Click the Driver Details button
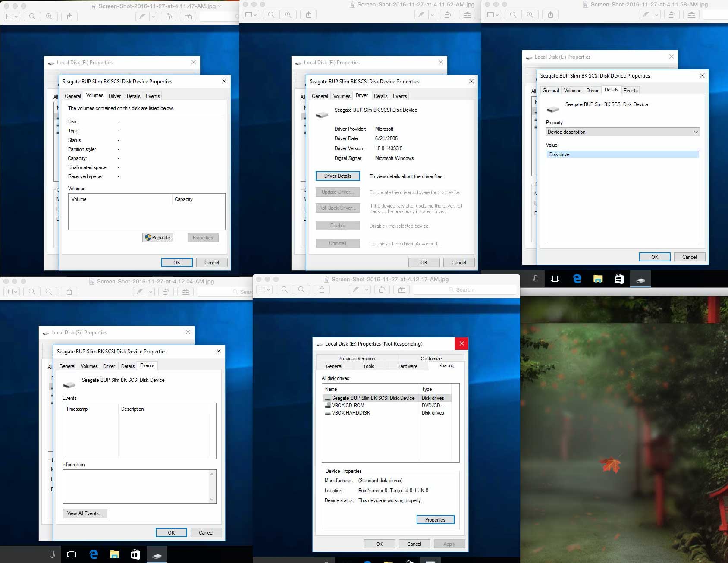 [338, 176]
